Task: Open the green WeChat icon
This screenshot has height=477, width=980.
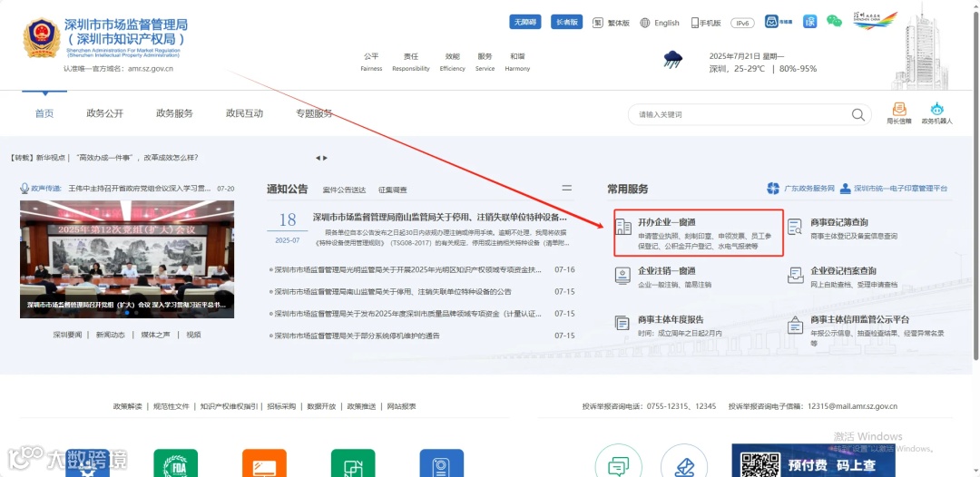Action: (x=835, y=21)
